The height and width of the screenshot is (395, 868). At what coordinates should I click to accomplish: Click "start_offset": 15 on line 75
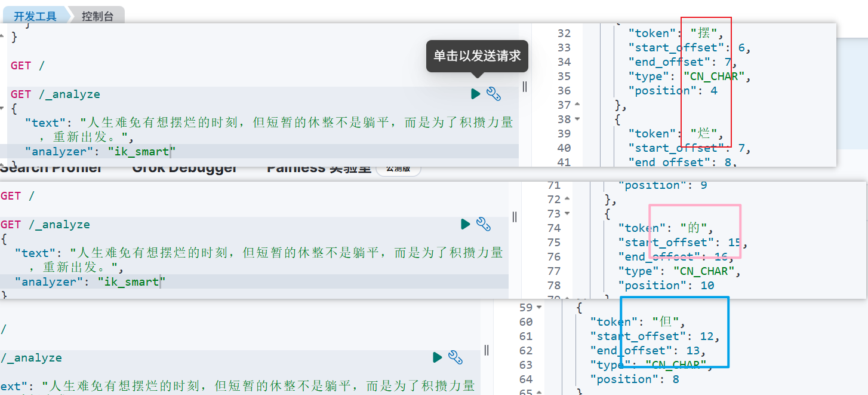[683, 242]
